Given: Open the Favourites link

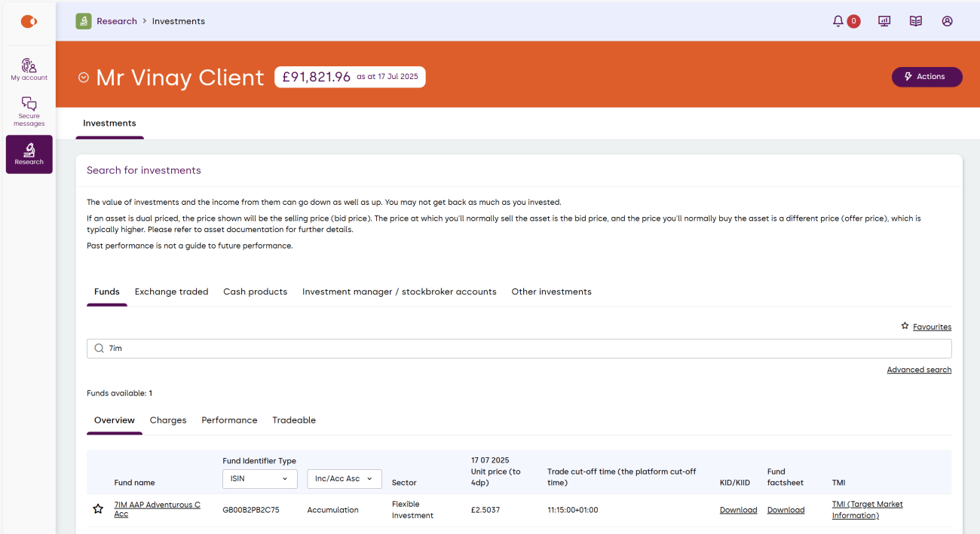Looking at the screenshot, I should (x=932, y=327).
